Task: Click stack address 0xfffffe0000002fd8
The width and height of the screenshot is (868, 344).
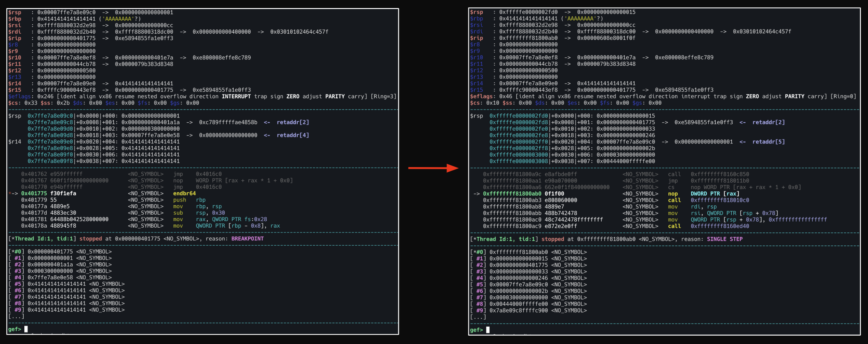Action: [519, 122]
